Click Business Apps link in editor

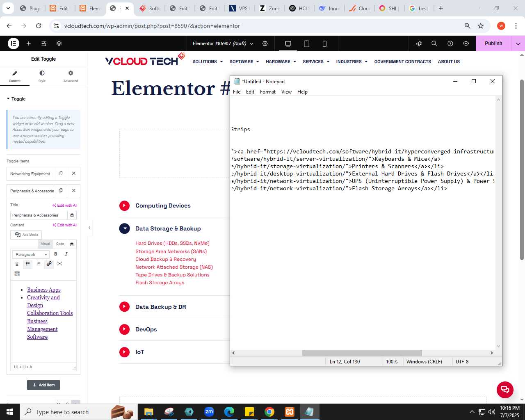[x=43, y=290]
